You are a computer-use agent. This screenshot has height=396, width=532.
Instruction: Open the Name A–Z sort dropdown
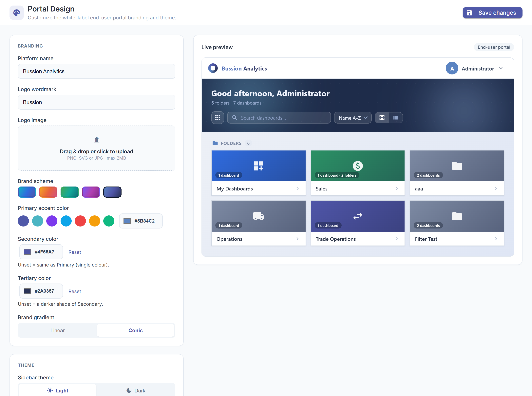[x=353, y=118]
